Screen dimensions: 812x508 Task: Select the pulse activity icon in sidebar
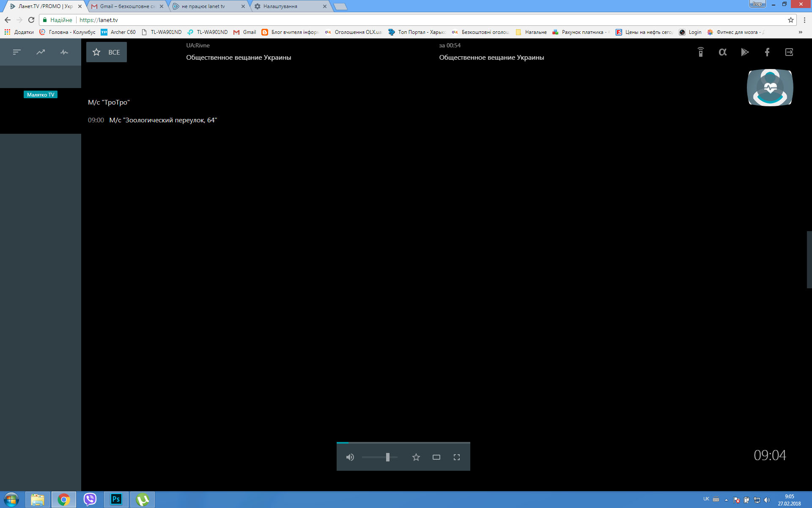[64, 52]
